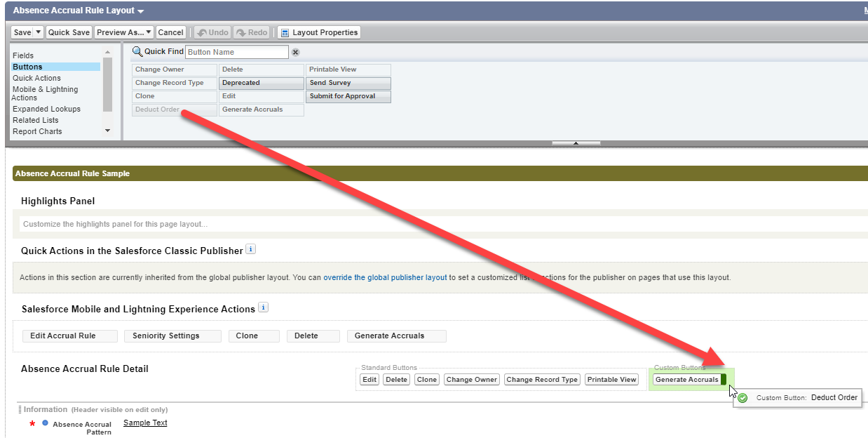Open Quick Actions palette category
Screen dimensions: 868x438
pos(36,78)
